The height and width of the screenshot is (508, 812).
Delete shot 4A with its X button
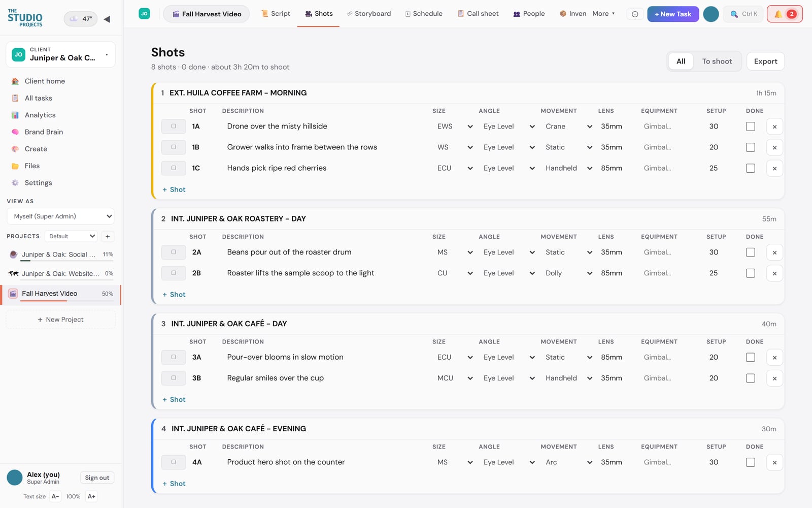point(774,462)
